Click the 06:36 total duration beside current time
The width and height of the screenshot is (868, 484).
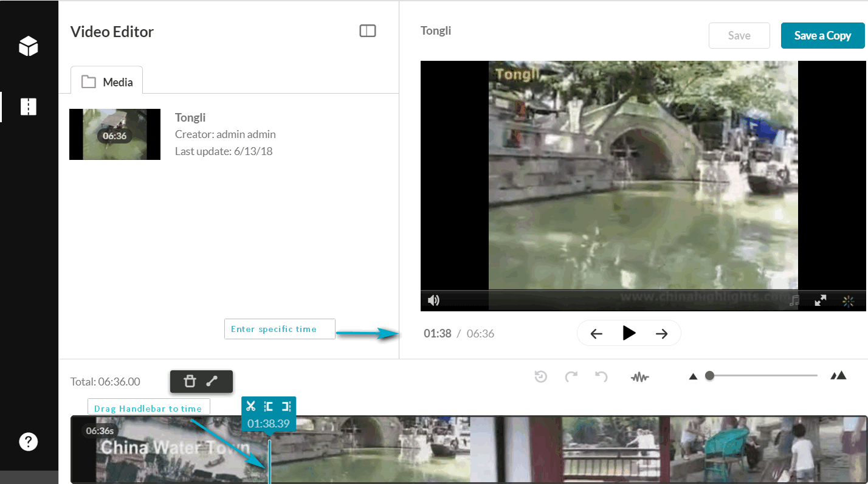coord(480,333)
